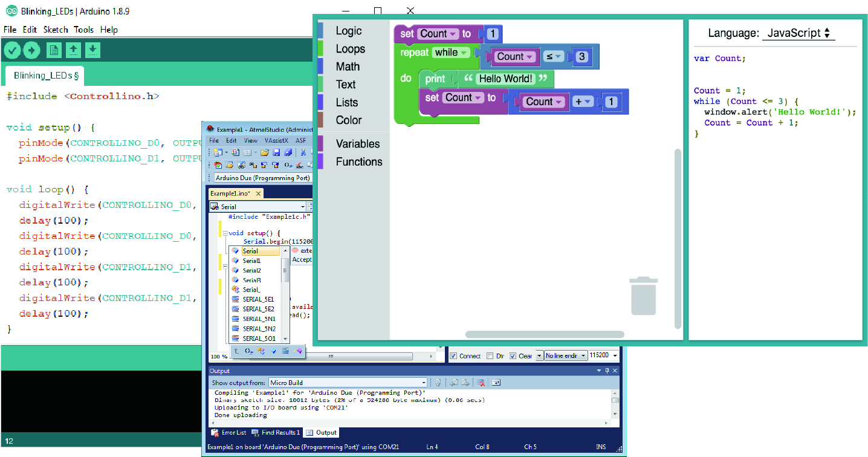Create a new sketch in Arduino toolbar
The width and height of the screenshot is (868, 457).
[x=54, y=50]
